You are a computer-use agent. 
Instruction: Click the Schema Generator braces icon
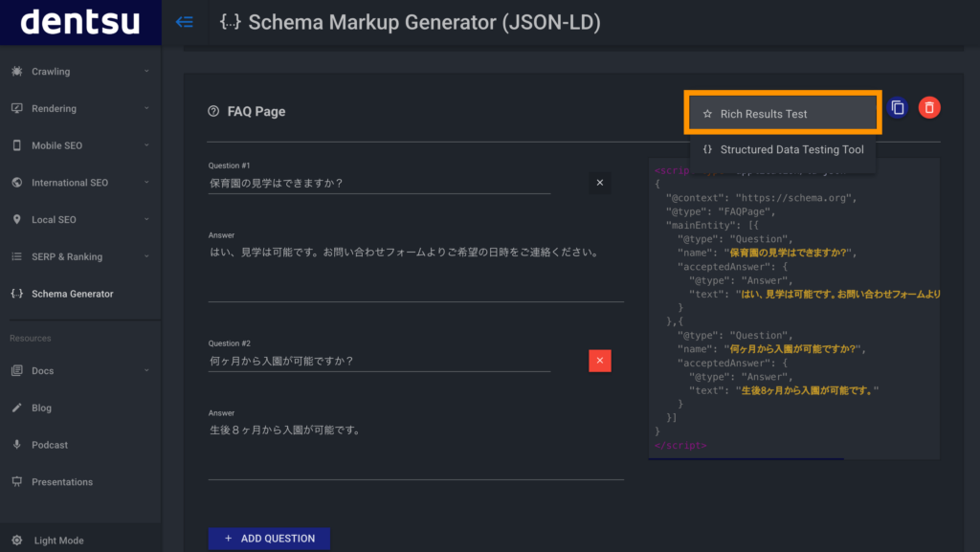pyautogui.click(x=17, y=294)
